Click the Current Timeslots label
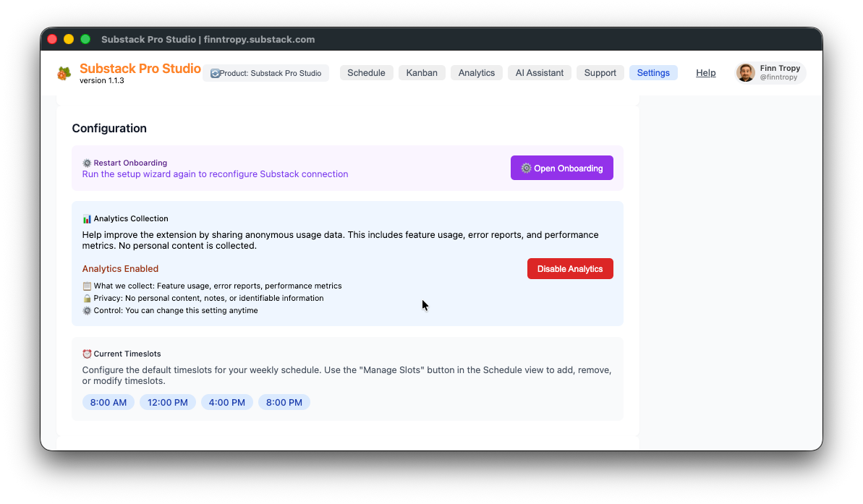863x504 pixels. [127, 354]
